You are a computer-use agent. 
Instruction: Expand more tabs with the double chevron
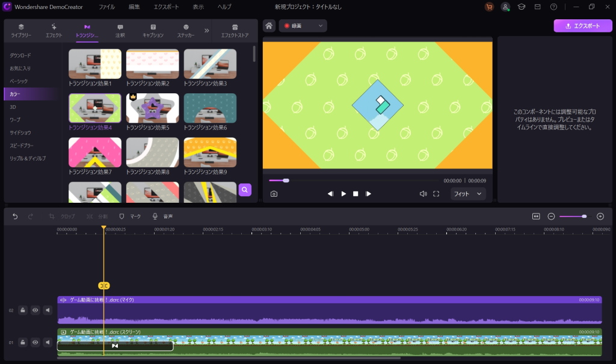[x=207, y=30]
